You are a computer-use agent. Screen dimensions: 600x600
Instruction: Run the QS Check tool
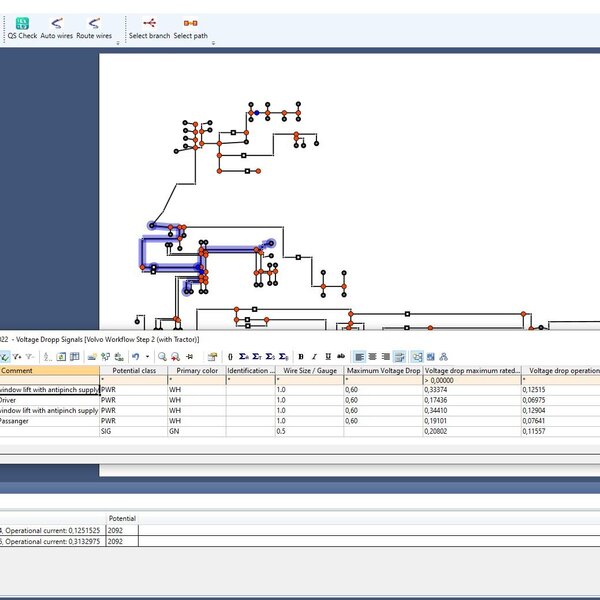click(22, 26)
